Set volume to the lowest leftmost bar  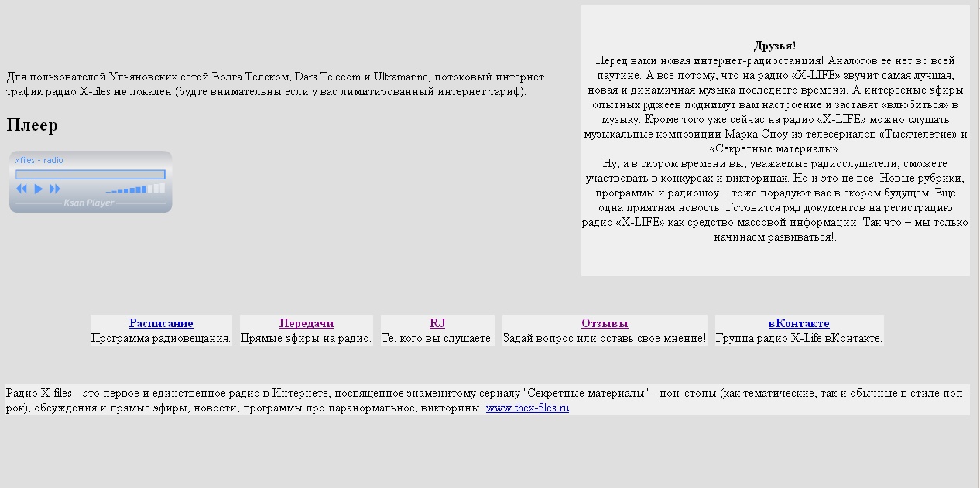(x=108, y=191)
